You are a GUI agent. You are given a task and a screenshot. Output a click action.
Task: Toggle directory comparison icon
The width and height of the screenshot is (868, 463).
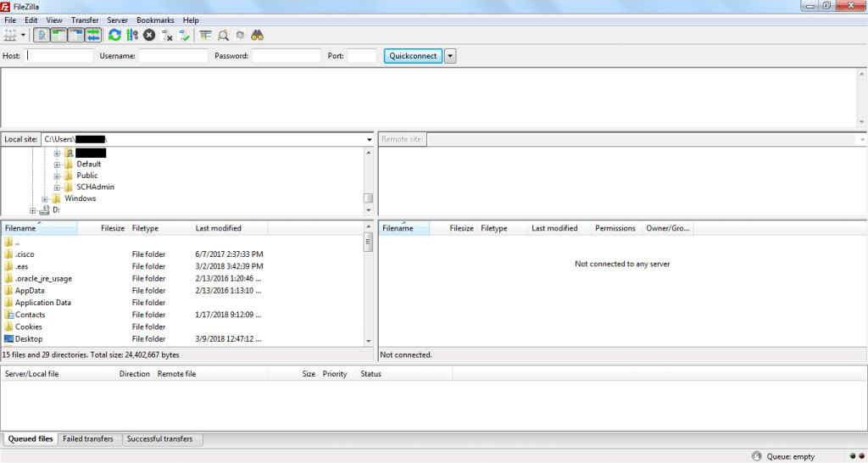pos(223,35)
